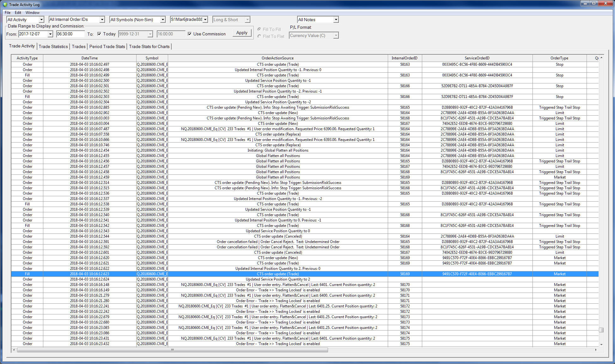615x364 pixels.
Task: Switch to the Trades tab
Action: 79,46
